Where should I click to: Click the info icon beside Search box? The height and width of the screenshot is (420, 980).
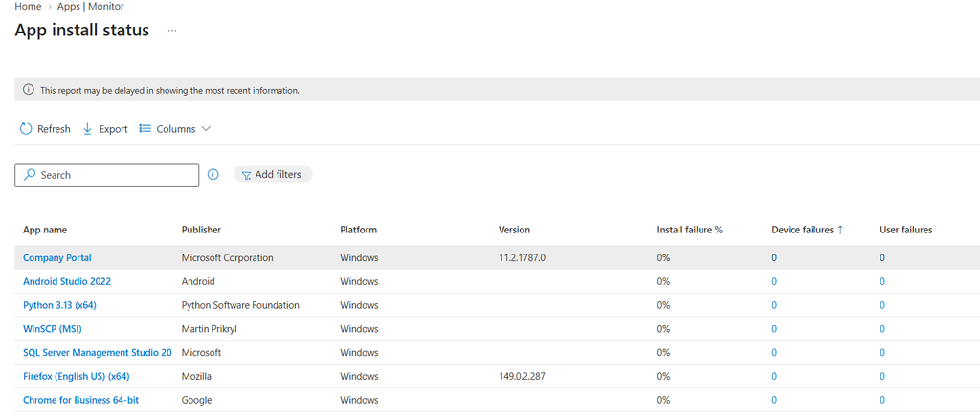pyautogui.click(x=213, y=175)
